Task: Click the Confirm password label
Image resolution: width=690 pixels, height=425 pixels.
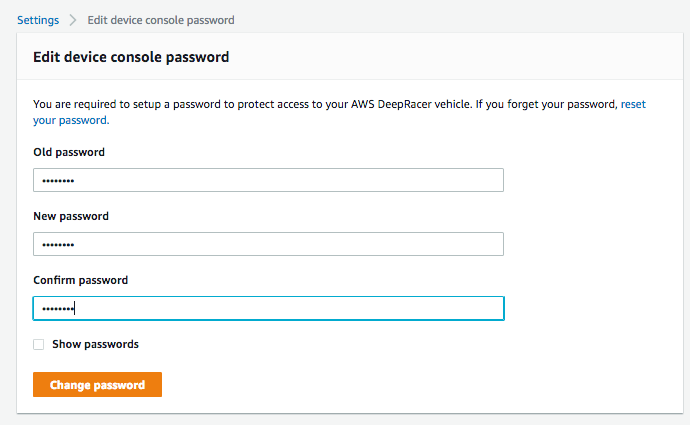Action: pos(80,280)
